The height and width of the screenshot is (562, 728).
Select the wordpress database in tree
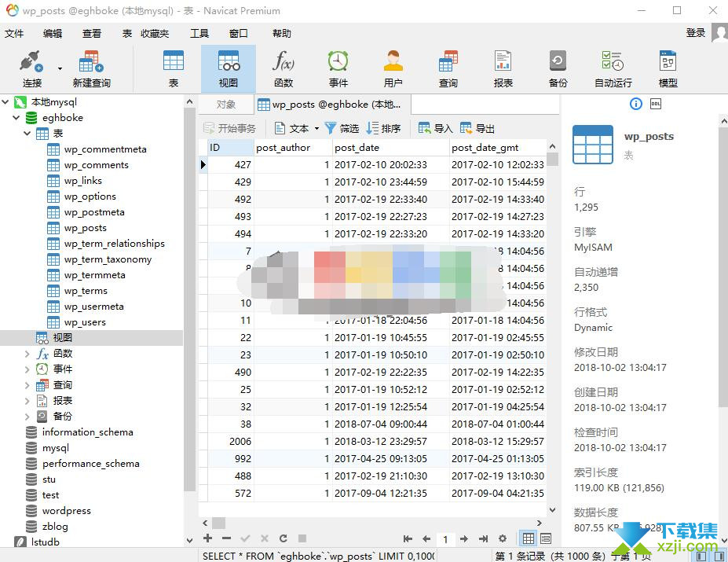67,511
